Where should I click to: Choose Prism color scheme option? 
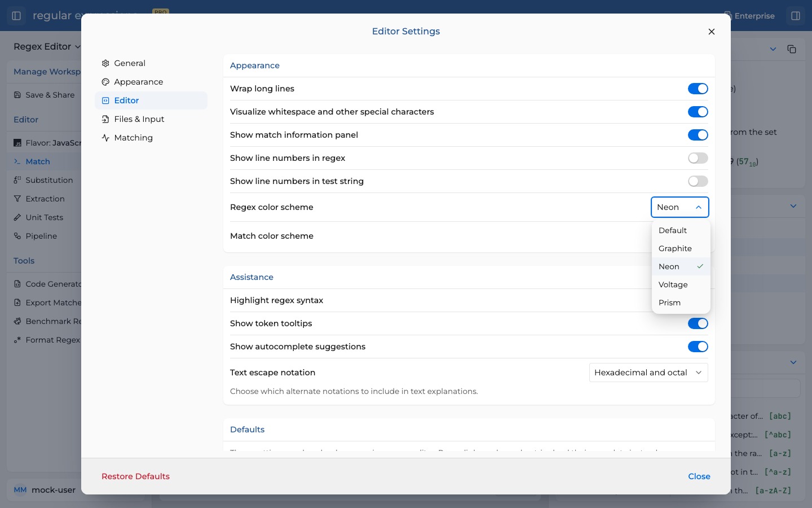[x=681, y=303]
